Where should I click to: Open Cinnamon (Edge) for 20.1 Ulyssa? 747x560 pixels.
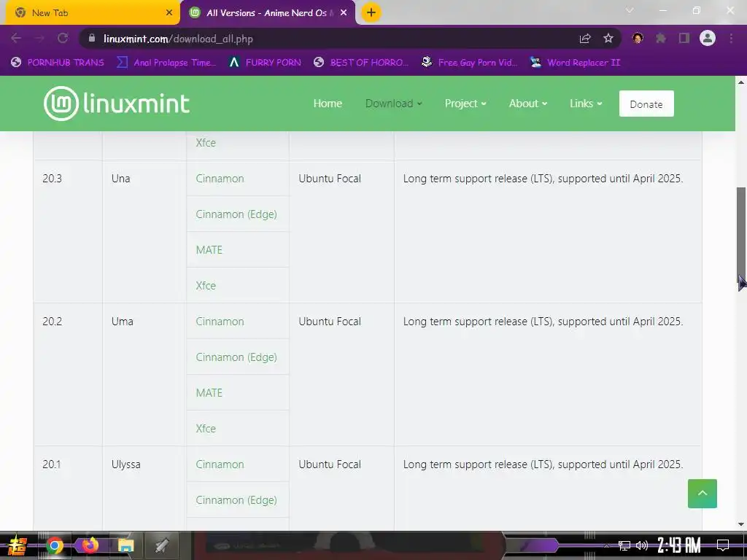click(236, 500)
